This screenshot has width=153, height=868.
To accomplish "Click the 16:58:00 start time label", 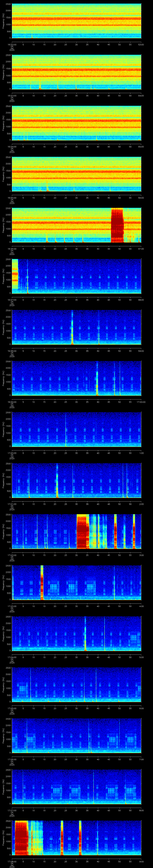I will click(x=12, y=351).
